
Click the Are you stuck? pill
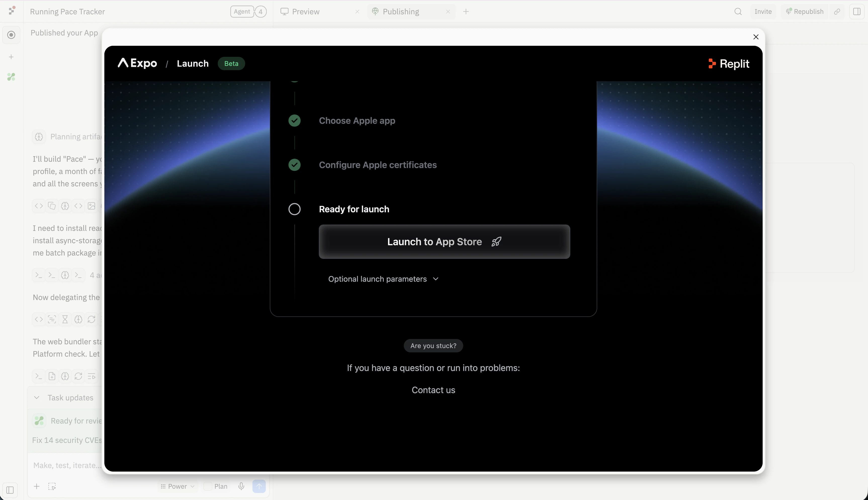pyautogui.click(x=433, y=346)
